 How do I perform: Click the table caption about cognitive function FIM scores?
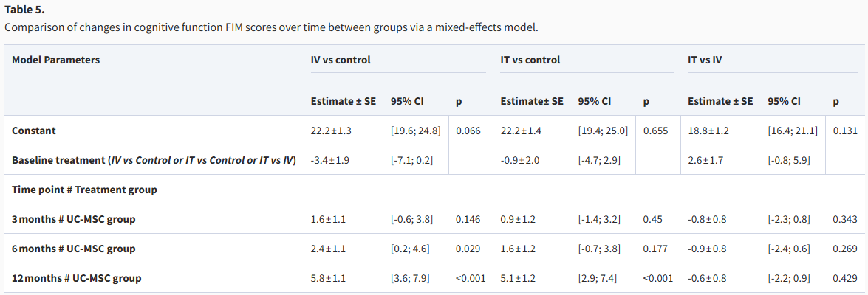pyautogui.click(x=271, y=27)
